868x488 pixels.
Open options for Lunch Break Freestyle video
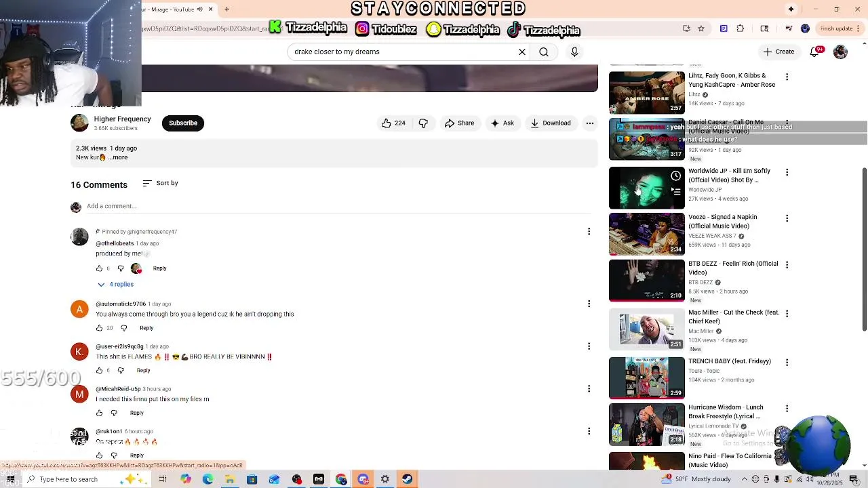tap(787, 409)
